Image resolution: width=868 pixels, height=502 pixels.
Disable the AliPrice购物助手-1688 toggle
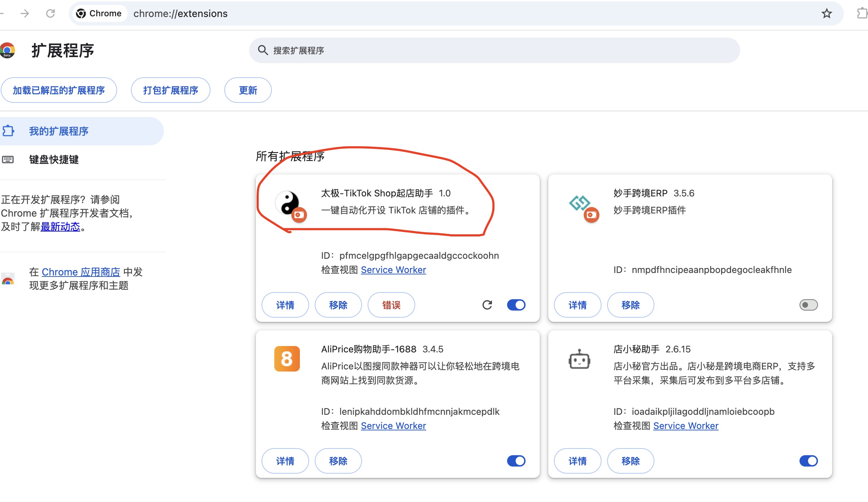516,461
